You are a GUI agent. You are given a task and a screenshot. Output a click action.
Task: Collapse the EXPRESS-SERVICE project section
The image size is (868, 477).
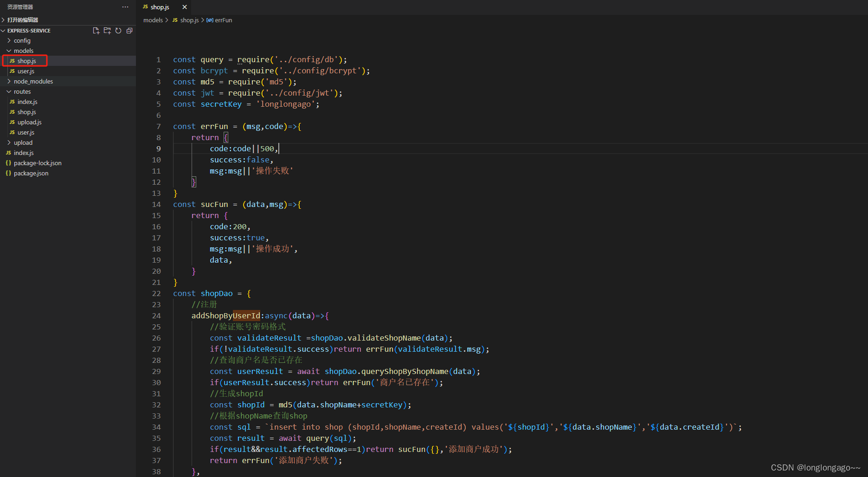(29, 31)
